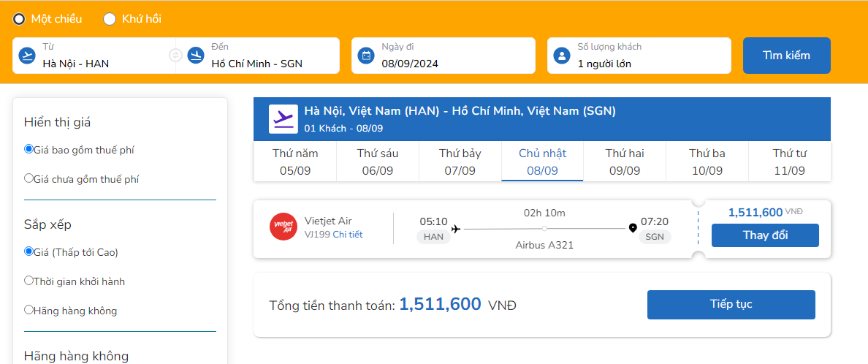Screen dimensions: 868x364
Task: Click the arrival plane icon in Đến field
Action: (196, 56)
